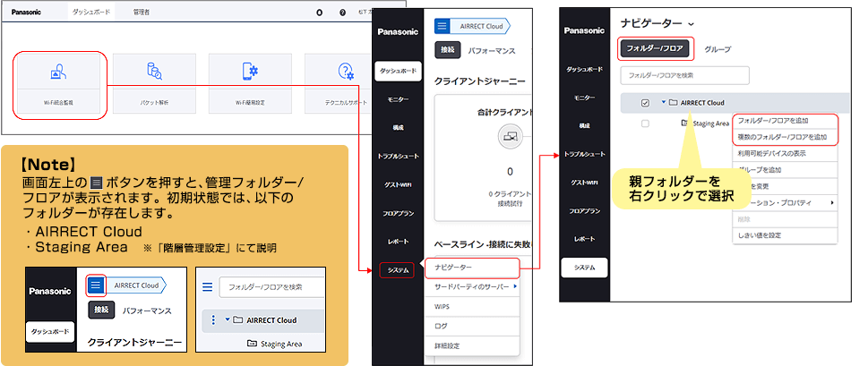Choose 詳細設定 from the システム flyout menu
The image size is (868, 366).
tap(472, 346)
